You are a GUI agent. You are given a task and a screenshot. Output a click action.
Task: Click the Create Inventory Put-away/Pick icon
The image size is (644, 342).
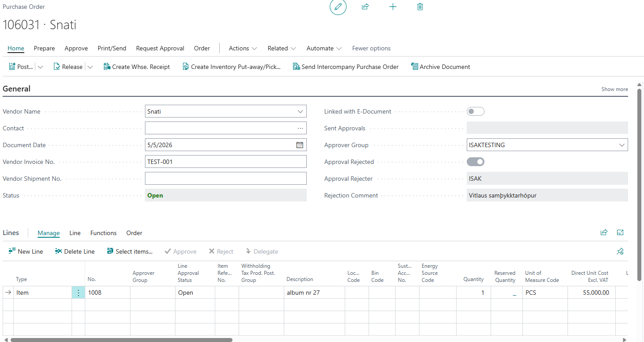(x=186, y=67)
